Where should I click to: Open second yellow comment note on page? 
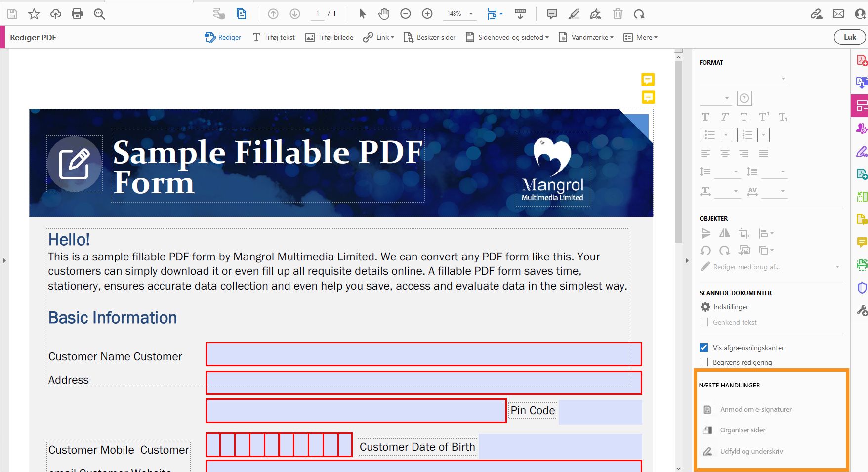click(x=648, y=97)
